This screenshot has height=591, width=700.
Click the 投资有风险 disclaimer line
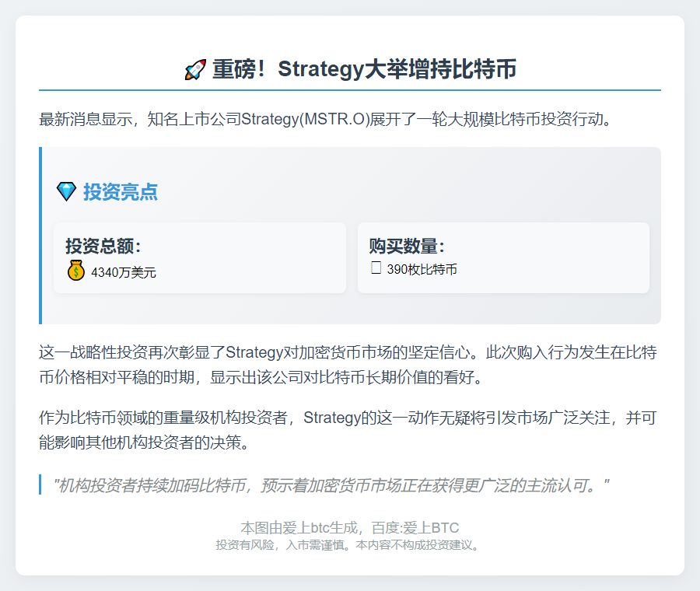click(x=349, y=545)
